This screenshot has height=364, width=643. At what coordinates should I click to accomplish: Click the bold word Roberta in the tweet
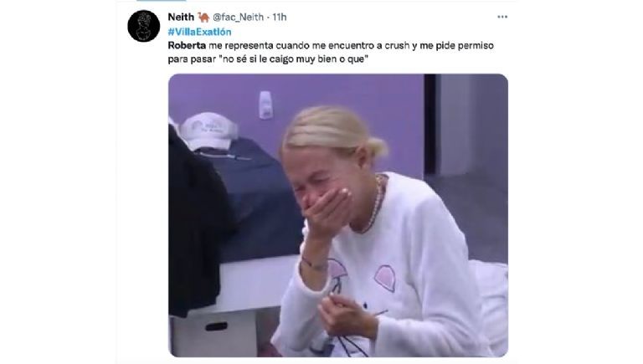187,45
